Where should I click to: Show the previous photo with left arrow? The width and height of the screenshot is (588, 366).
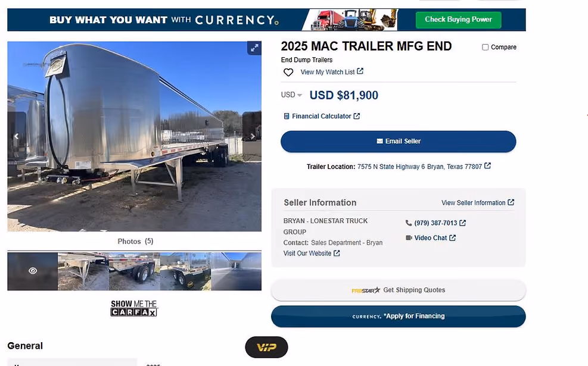tap(16, 136)
